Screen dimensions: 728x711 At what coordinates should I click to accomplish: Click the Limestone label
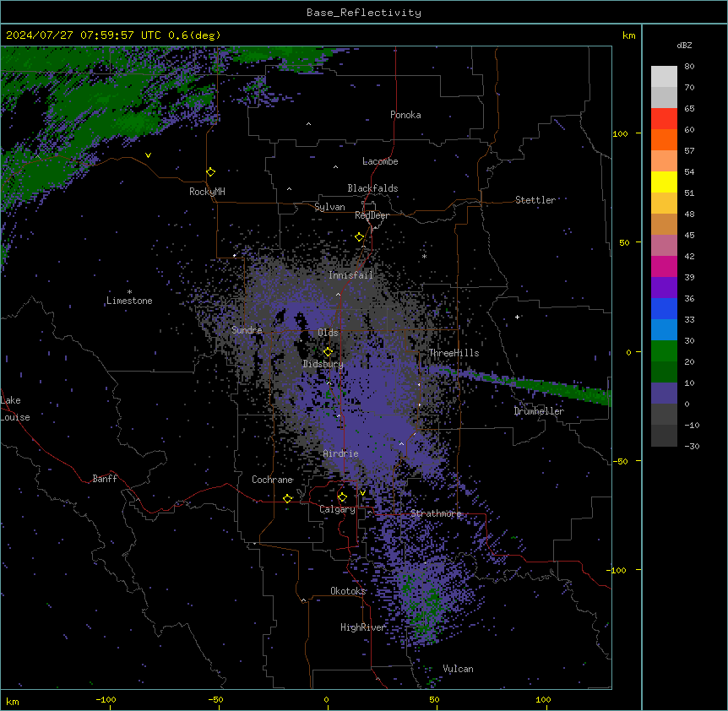click(129, 301)
